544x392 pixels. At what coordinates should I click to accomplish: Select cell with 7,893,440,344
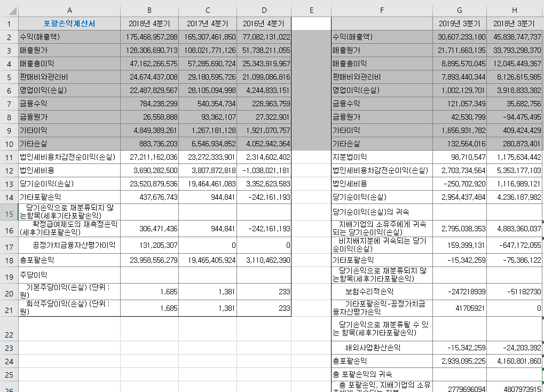tap(460, 77)
